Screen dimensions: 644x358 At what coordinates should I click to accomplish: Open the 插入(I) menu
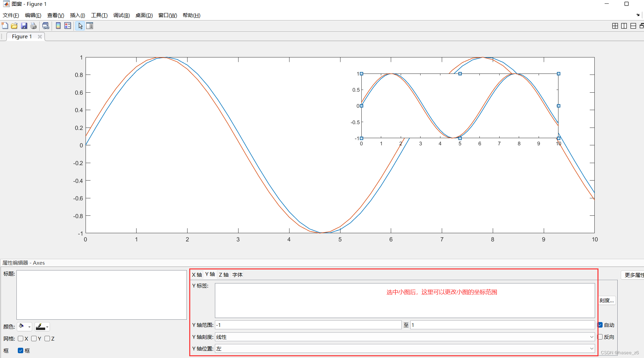click(78, 15)
